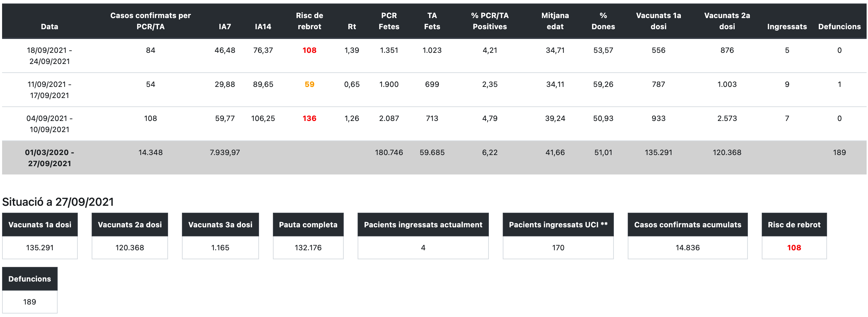Click the Defuncions column header in table

839,26
